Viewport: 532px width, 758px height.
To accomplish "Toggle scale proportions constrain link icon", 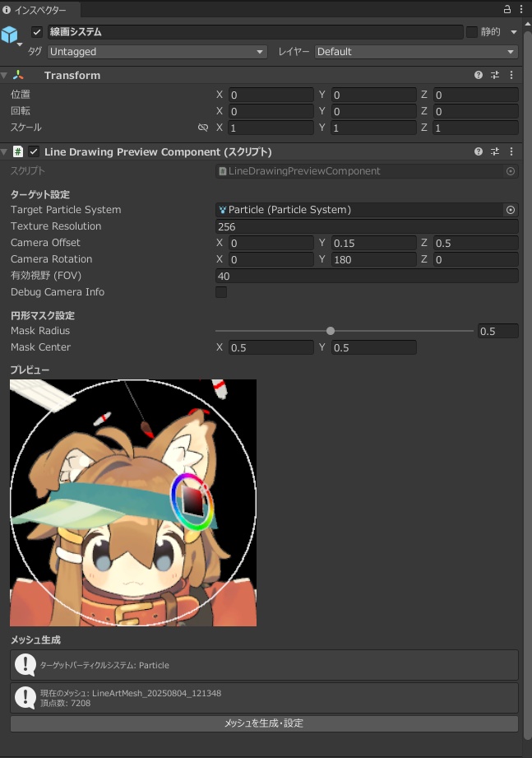I will 203,128.
